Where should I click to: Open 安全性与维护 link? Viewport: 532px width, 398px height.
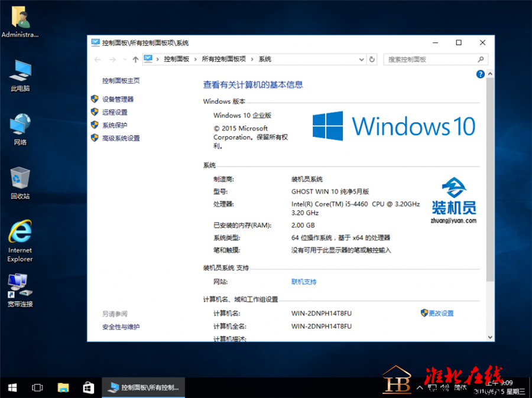coord(121,327)
